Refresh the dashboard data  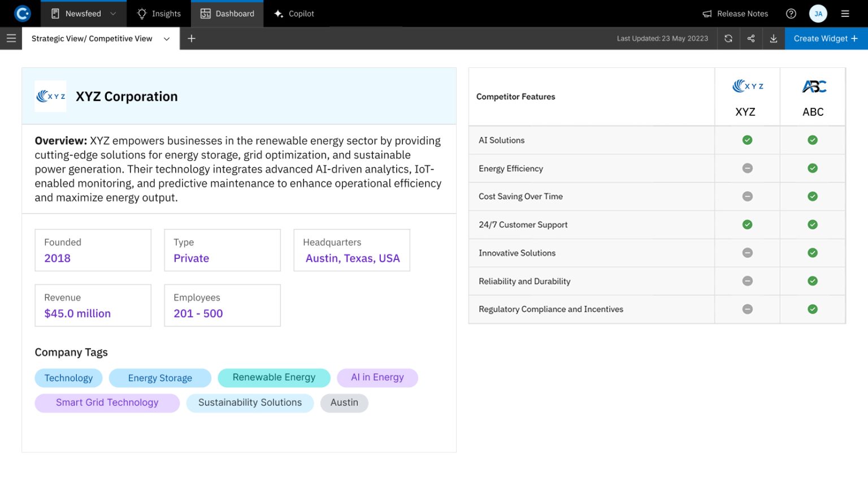click(x=728, y=38)
